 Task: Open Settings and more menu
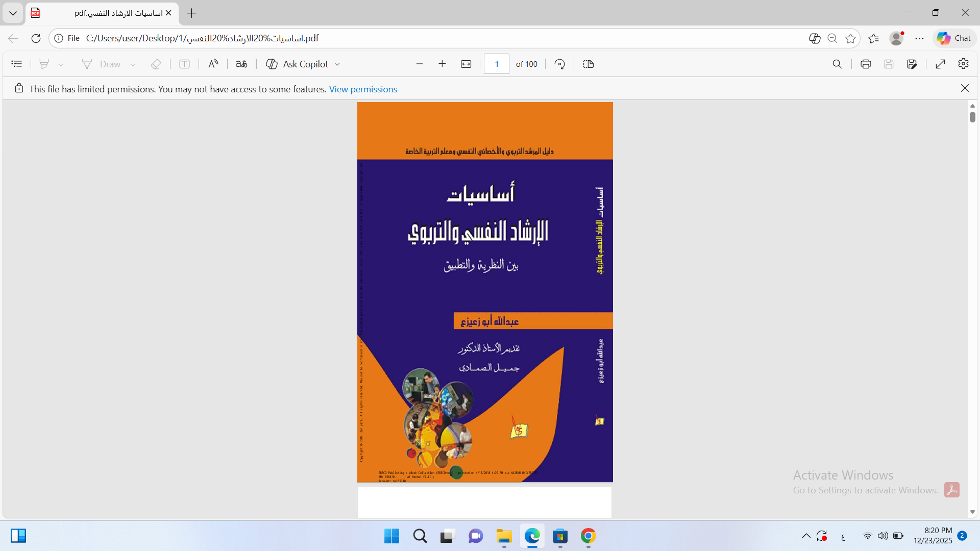click(x=919, y=38)
